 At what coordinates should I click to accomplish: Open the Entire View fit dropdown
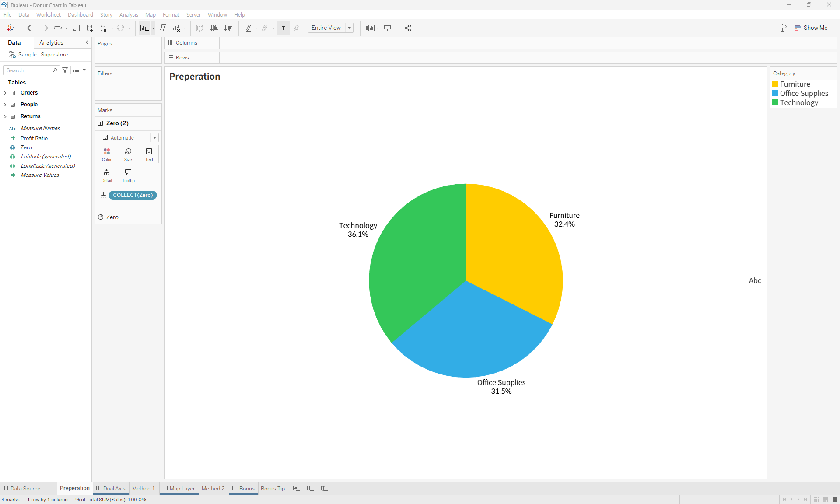[330, 28]
